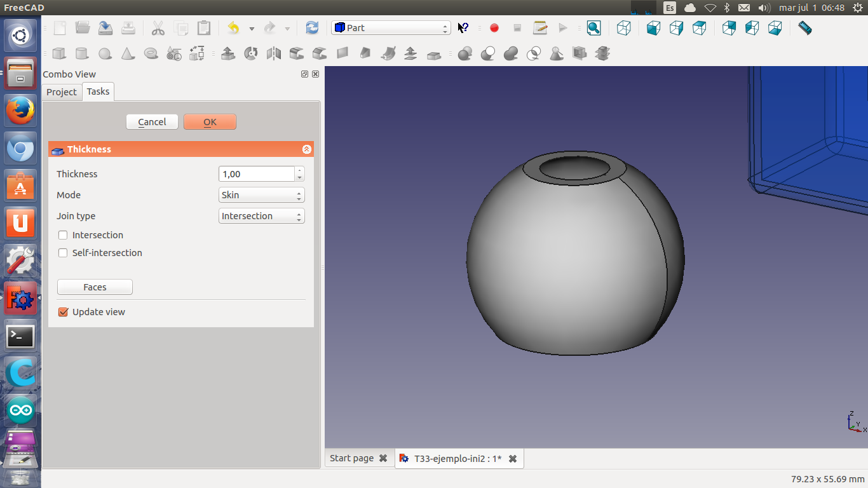Screen dimensions: 868x488
Task: Enable the Self-intersection checkbox
Action: pos(63,253)
